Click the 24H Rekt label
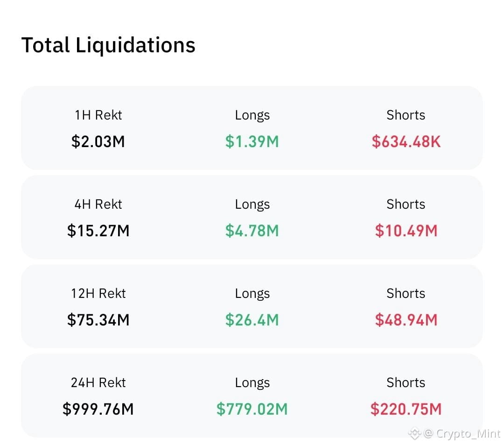 tap(98, 382)
